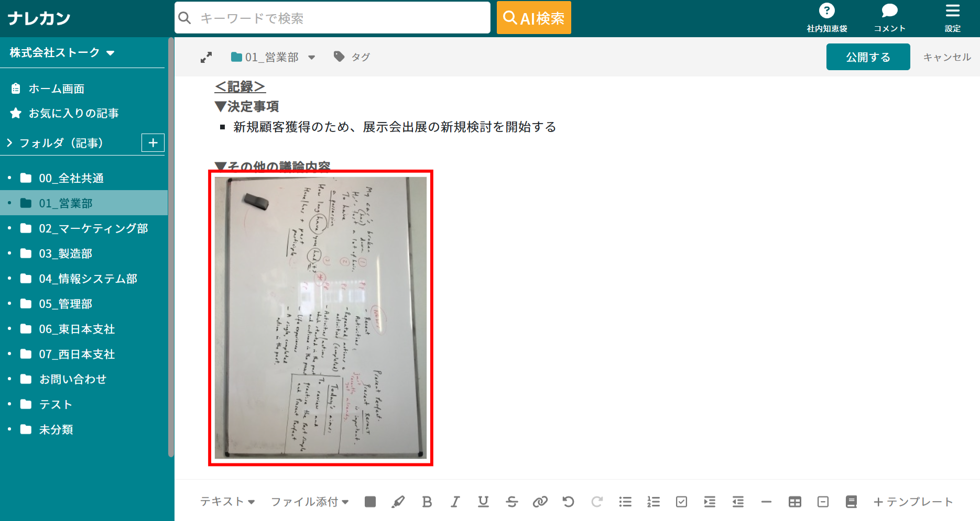980x521 pixels.
Task: Click the text color icon in the editor toolbar
Action: tap(370, 502)
